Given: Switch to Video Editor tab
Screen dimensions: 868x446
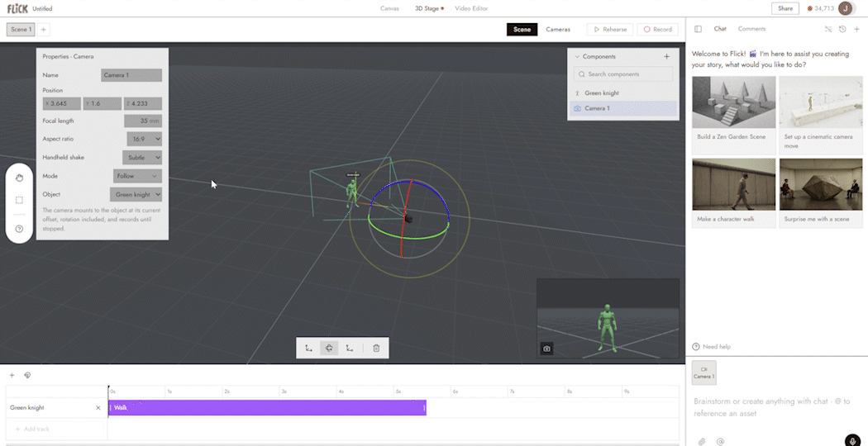Looking at the screenshot, I should pos(471,8).
